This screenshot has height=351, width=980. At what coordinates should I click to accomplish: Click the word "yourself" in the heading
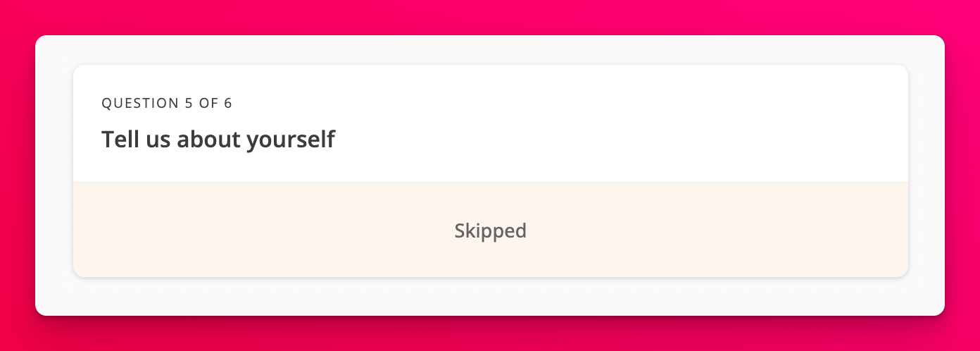click(x=290, y=140)
